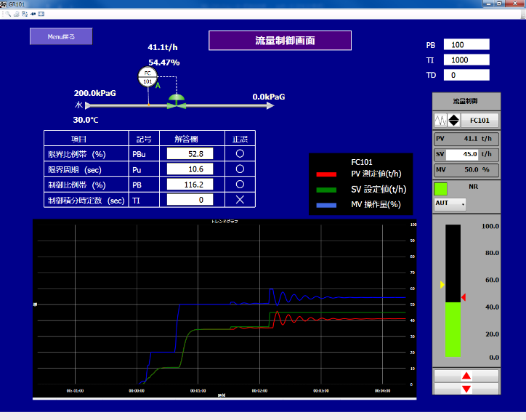Open the AUT mode dropdown
Image resolution: width=526 pixels, height=420 pixels.
click(448, 204)
